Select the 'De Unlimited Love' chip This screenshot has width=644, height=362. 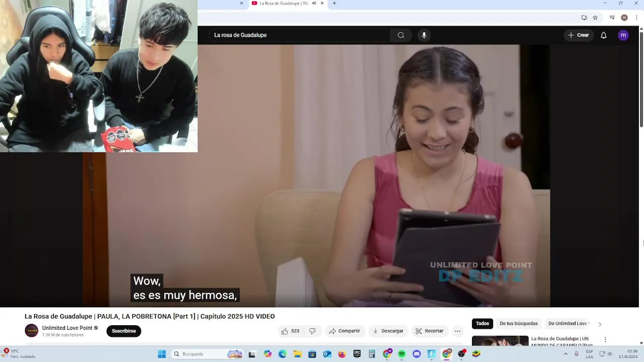[x=568, y=324]
